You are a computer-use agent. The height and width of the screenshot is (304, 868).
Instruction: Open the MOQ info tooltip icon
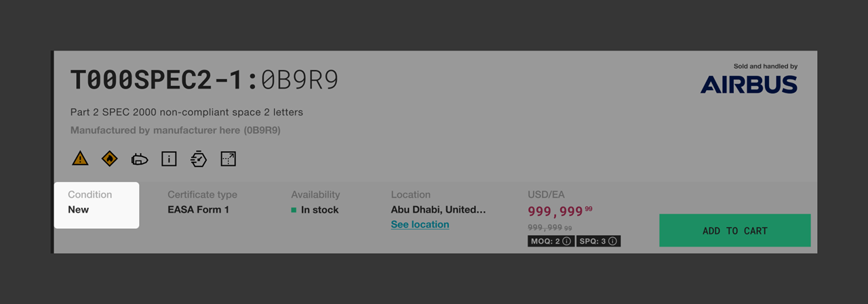(566, 241)
